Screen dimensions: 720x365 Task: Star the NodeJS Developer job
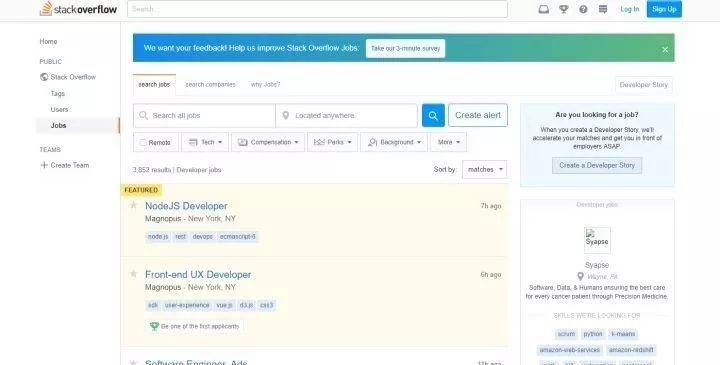coord(133,205)
